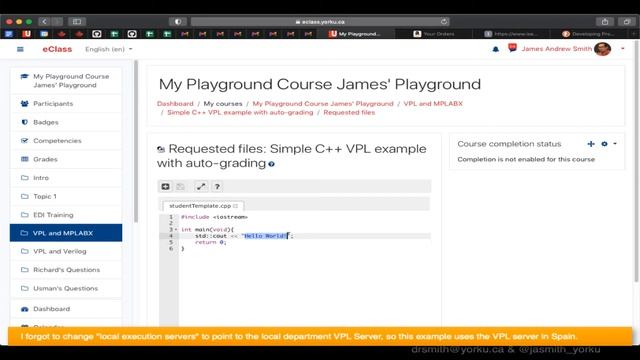The height and width of the screenshot is (360, 640).
Task: Select the studentTemplate.cpp file tab
Action: pos(200,206)
